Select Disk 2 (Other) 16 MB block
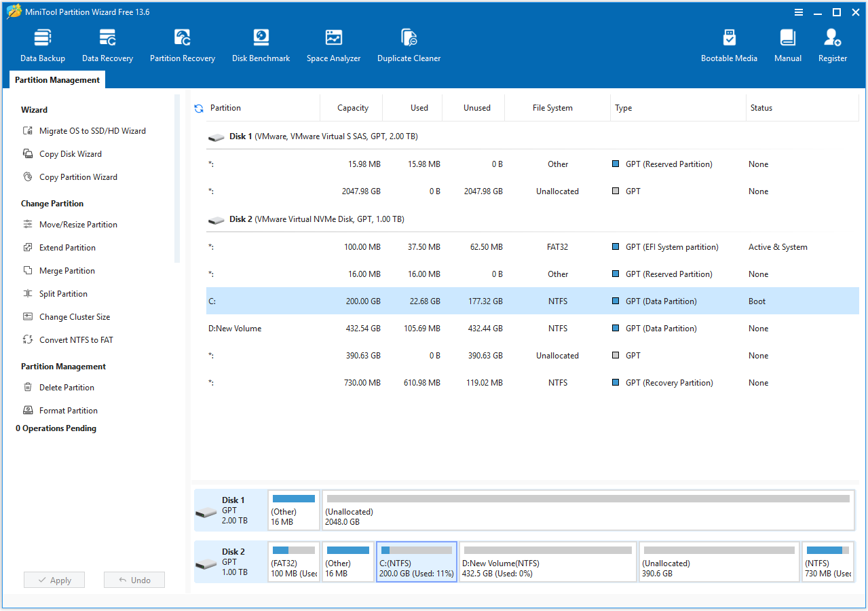The image size is (868, 611). pyautogui.click(x=348, y=561)
